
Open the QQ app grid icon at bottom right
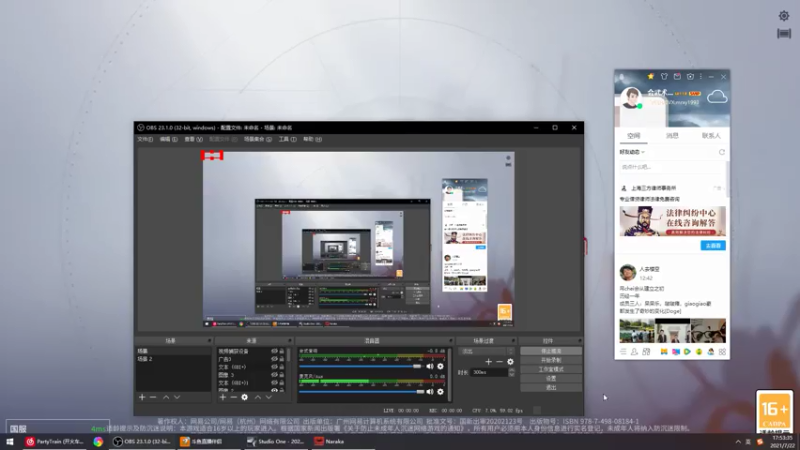click(722, 352)
